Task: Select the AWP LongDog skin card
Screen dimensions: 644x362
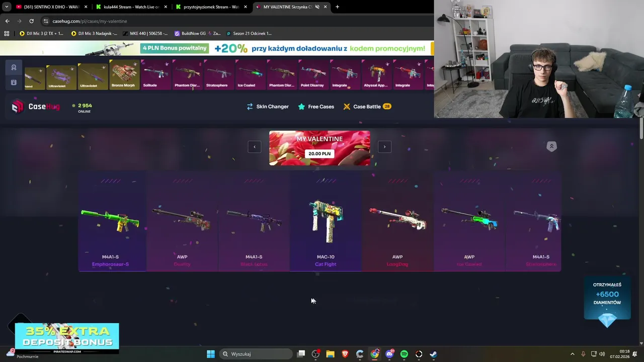Action: coord(397,221)
